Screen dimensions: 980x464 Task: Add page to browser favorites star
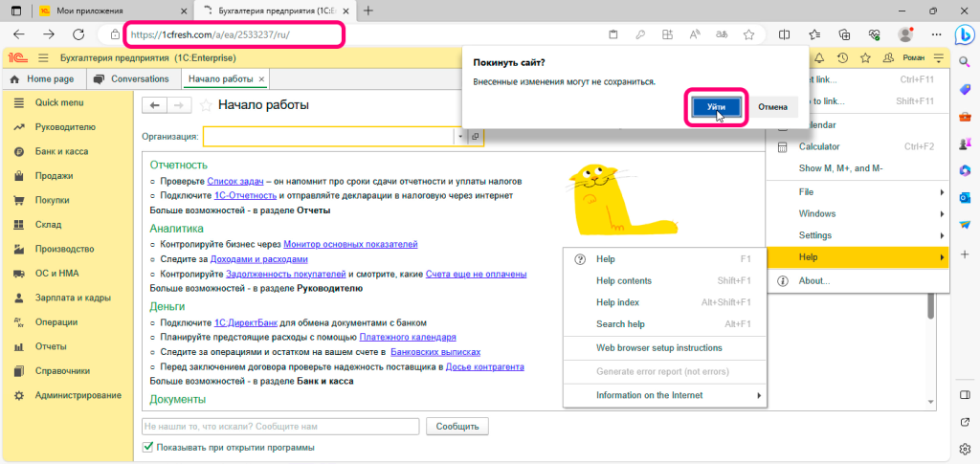coord(748,34)
